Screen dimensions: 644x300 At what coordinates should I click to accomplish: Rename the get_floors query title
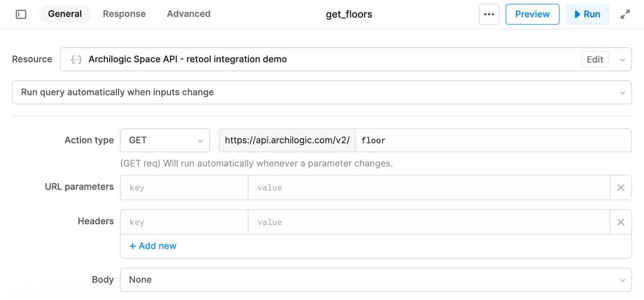[349, 14]
